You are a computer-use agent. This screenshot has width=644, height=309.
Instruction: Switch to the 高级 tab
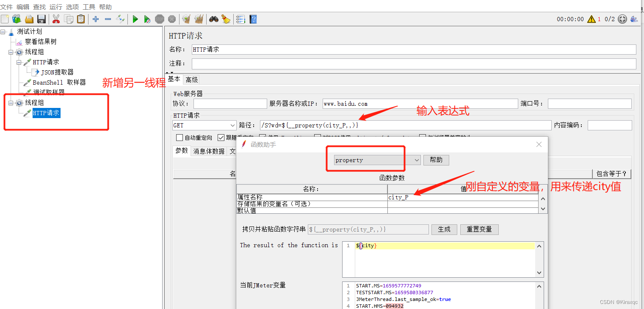(x=192, y=80)
